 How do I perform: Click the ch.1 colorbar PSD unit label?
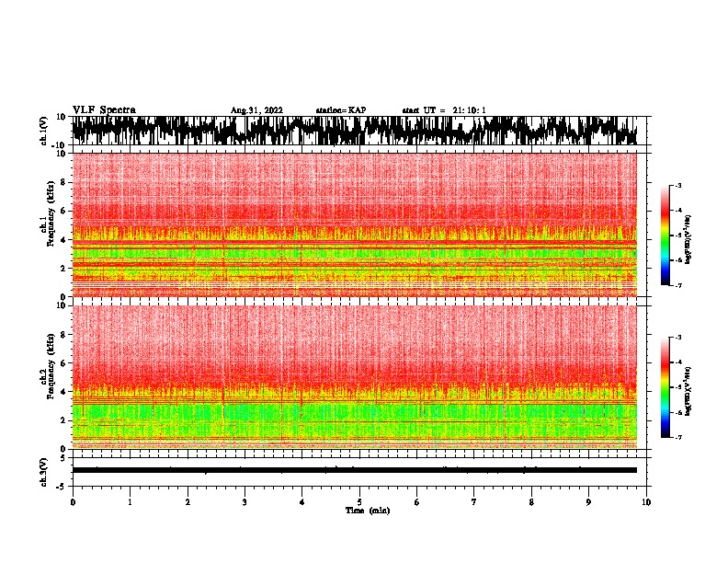coord(688,240)
